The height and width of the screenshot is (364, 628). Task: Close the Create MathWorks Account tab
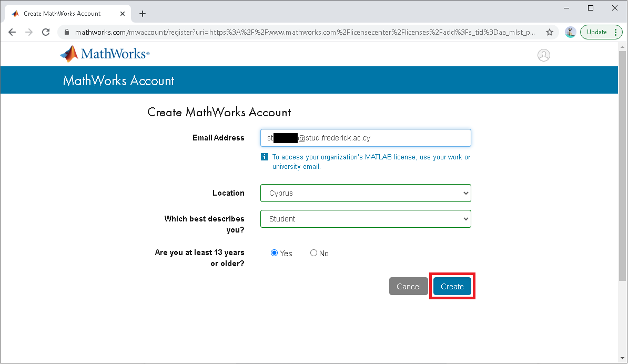123,14
